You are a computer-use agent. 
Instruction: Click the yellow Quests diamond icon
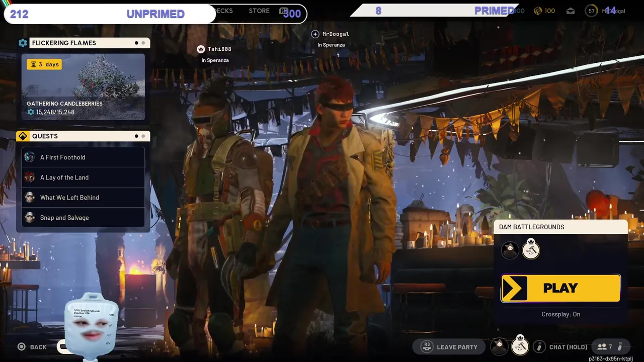(x=23, y=136)
